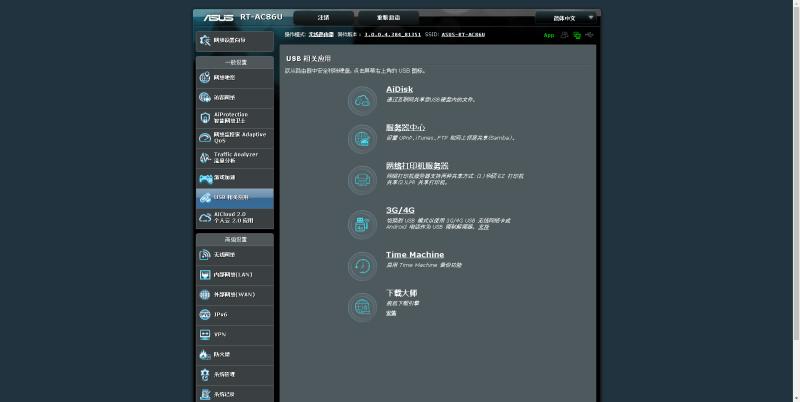This screenshot has width=800, height=402.
Task: Open IPv6 icon in sidebar
Action: coord(205,315)
